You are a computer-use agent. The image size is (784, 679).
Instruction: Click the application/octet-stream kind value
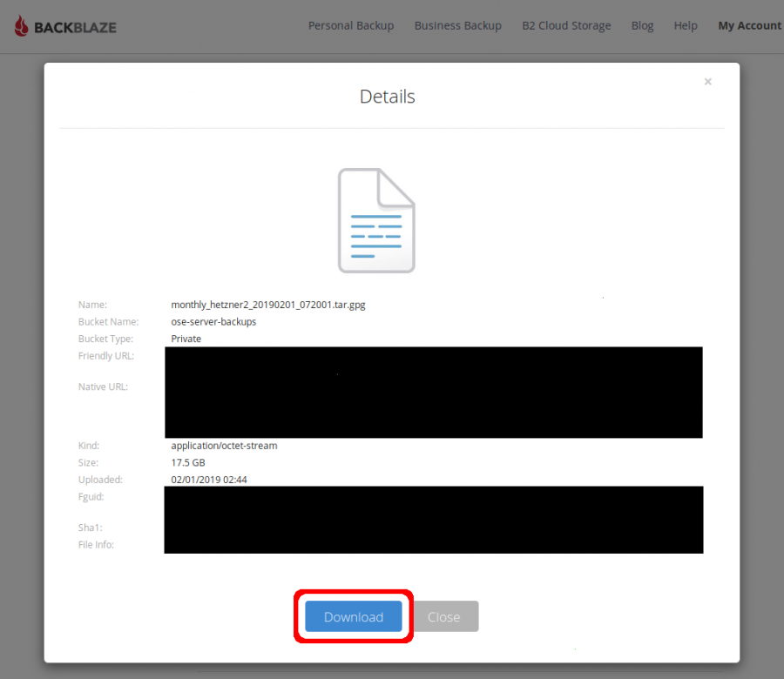click(224, 446)
